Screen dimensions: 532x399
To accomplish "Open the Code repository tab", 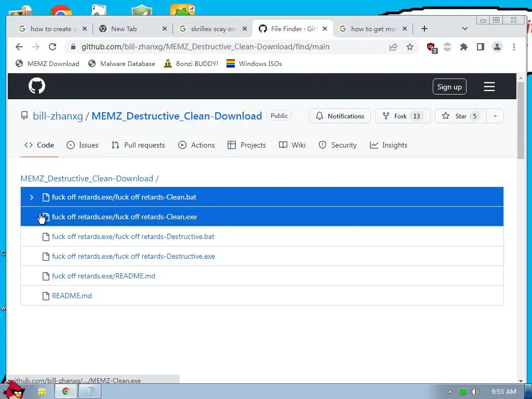I will 39,145.
